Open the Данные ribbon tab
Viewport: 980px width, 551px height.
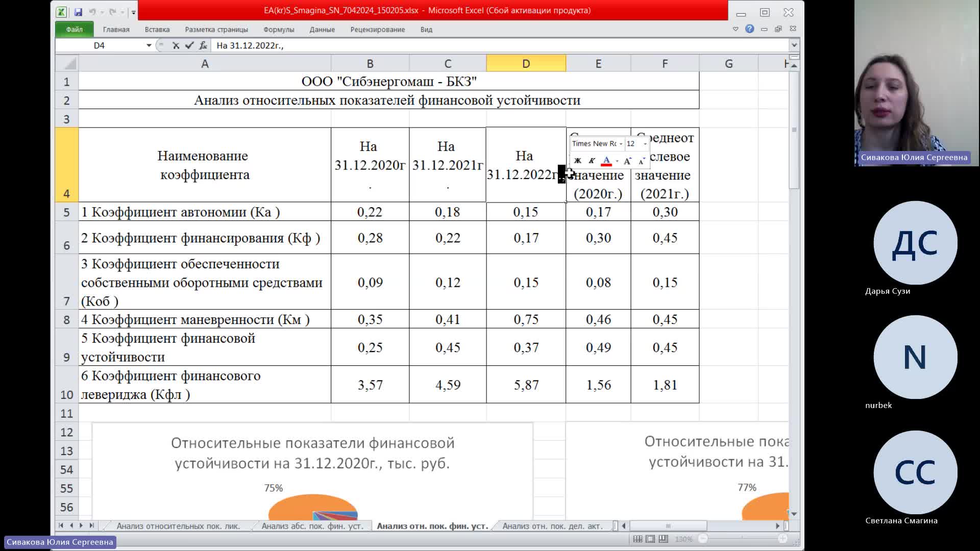322,29
